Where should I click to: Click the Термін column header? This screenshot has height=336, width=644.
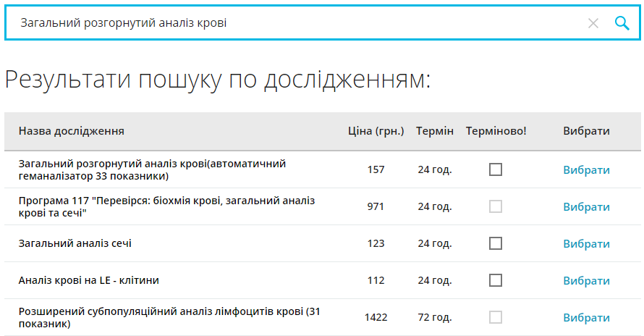(x=435, y=131)
